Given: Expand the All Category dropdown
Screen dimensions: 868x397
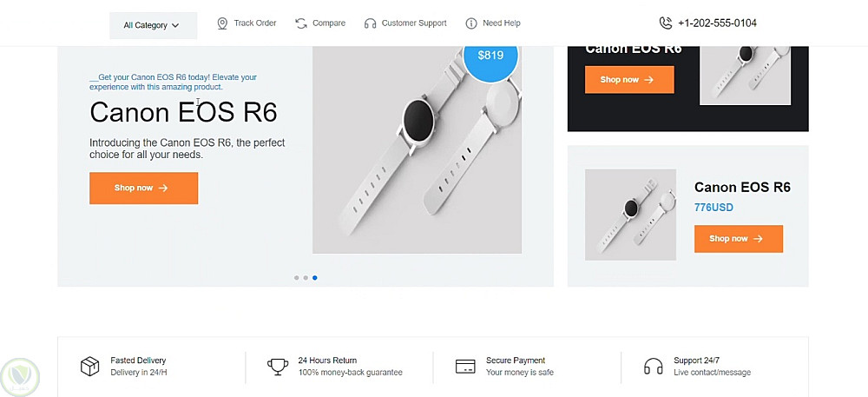Looking at the screenshot, I should pos(154,25).
